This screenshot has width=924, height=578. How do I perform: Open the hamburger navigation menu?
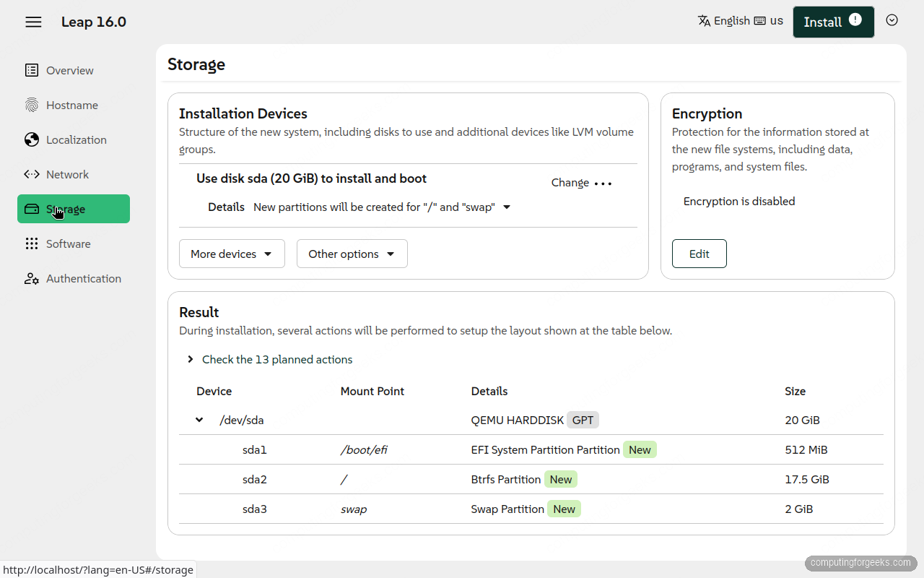33,22
